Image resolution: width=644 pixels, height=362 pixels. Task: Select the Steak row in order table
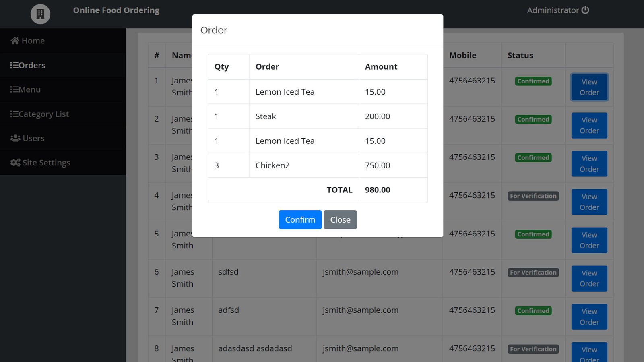pyautogui.click(x=266, y=116)
